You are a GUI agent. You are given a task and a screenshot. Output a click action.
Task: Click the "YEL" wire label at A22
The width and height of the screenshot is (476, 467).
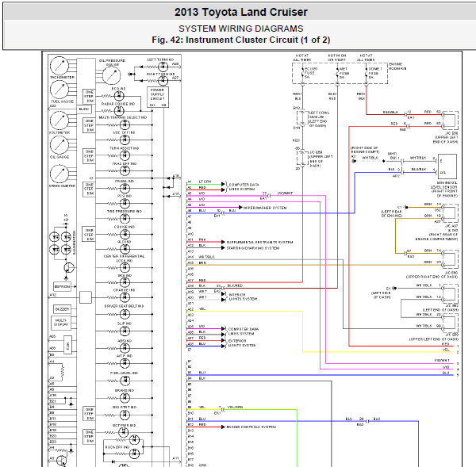[202, 309]
